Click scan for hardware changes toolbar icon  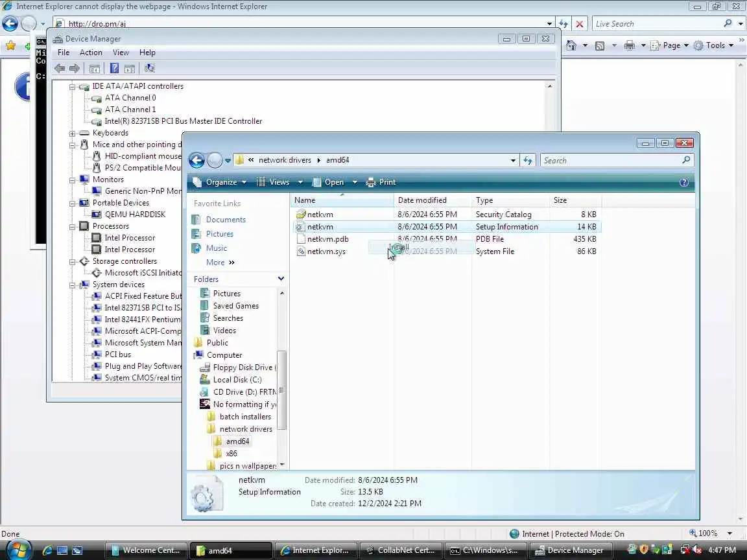[x=150, y=68]
